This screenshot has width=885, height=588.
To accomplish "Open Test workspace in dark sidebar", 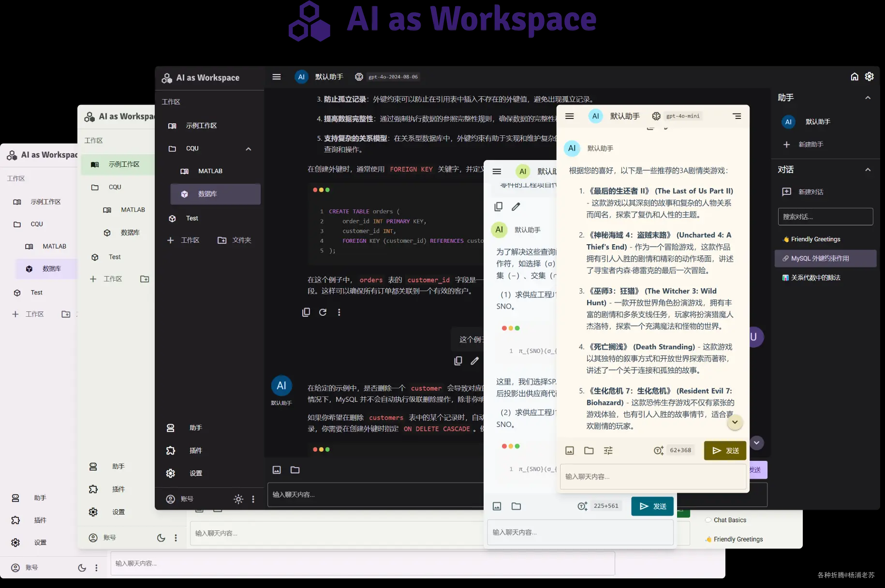I will [210, 219].
